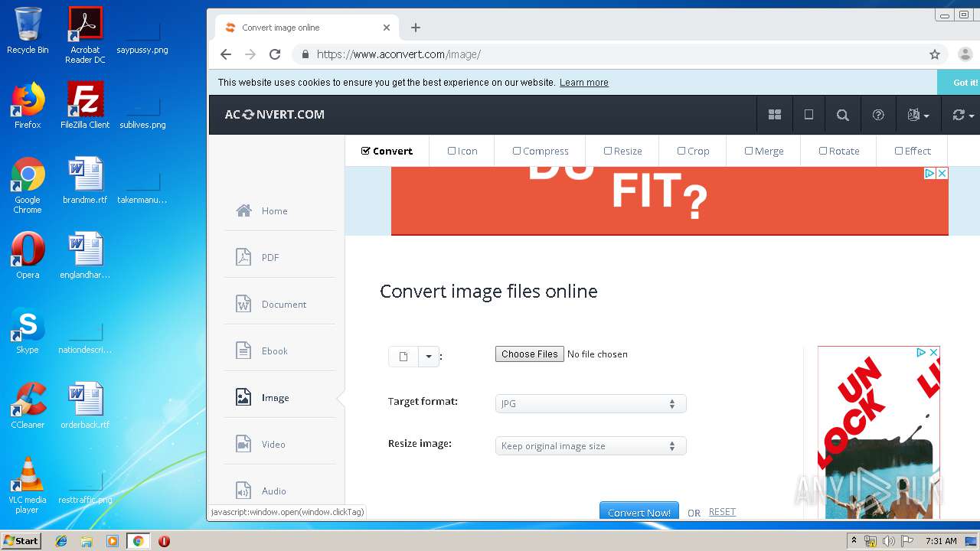Click the browser forward arrow
Viewport: 980px width, 551px height.
[250, 54]
